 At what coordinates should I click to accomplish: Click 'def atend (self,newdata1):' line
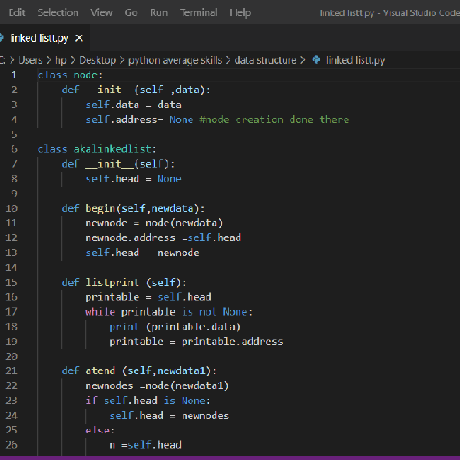(139, 371)
